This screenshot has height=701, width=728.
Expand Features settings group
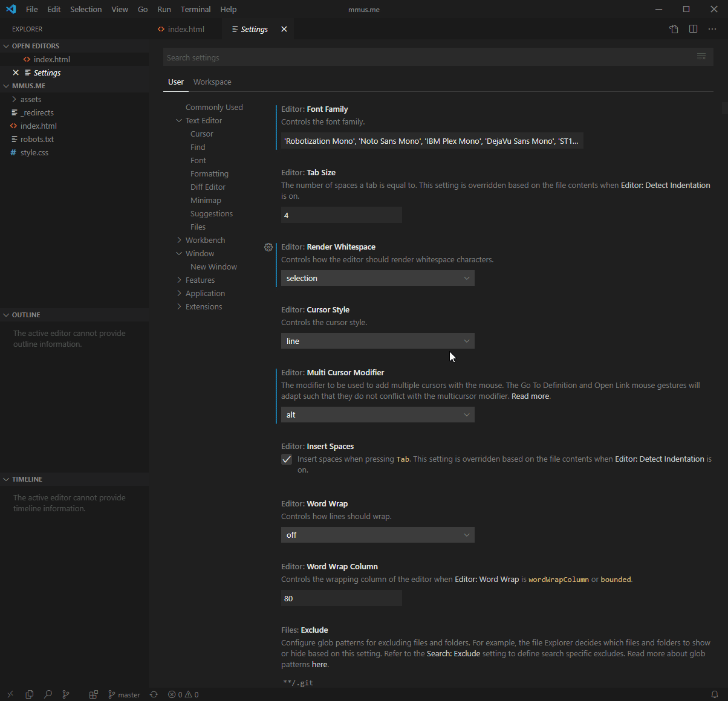(x=179, y=280)
